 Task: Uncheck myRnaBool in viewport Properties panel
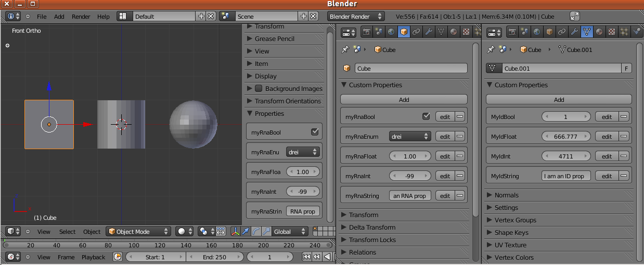tap(315, 132)
